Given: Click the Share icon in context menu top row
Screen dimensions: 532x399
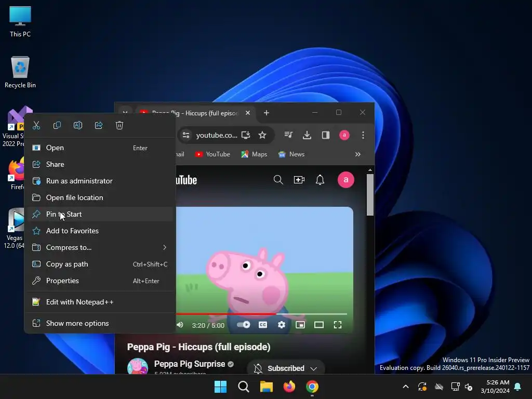Looking at the screenshot, I should [x=99, y=126].
